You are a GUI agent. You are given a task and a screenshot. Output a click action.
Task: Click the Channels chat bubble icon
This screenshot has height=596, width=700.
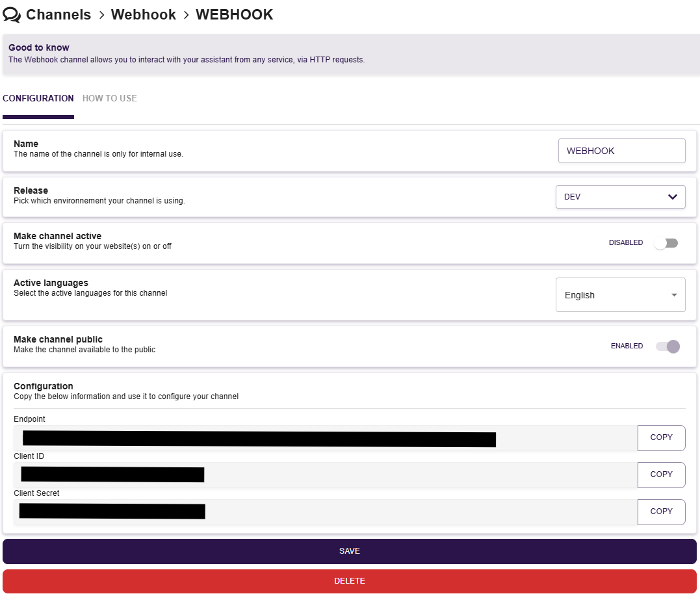click(x=11, y=15)
